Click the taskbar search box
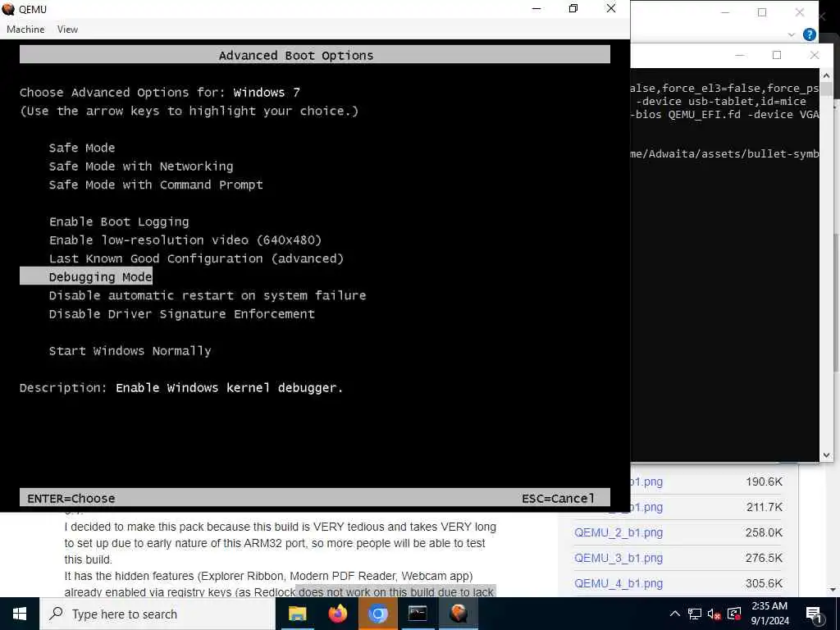 pos(157,614)
